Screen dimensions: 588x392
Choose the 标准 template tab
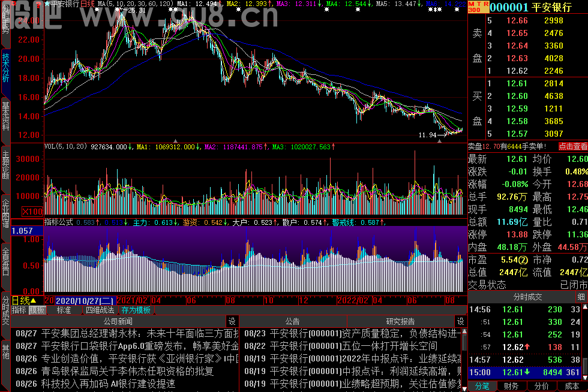(x=64, y=310)
